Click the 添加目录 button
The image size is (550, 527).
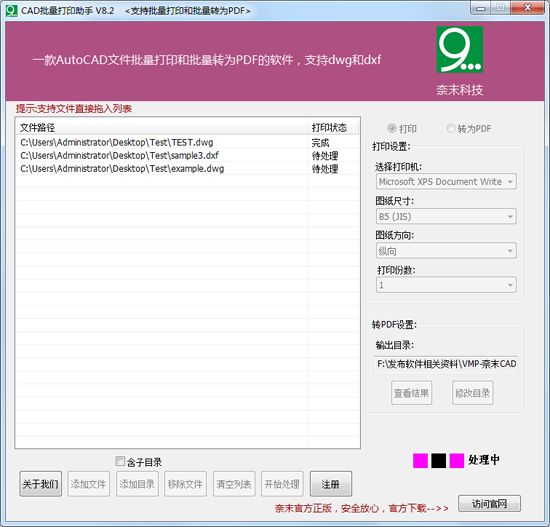click(x=137, y=484)
